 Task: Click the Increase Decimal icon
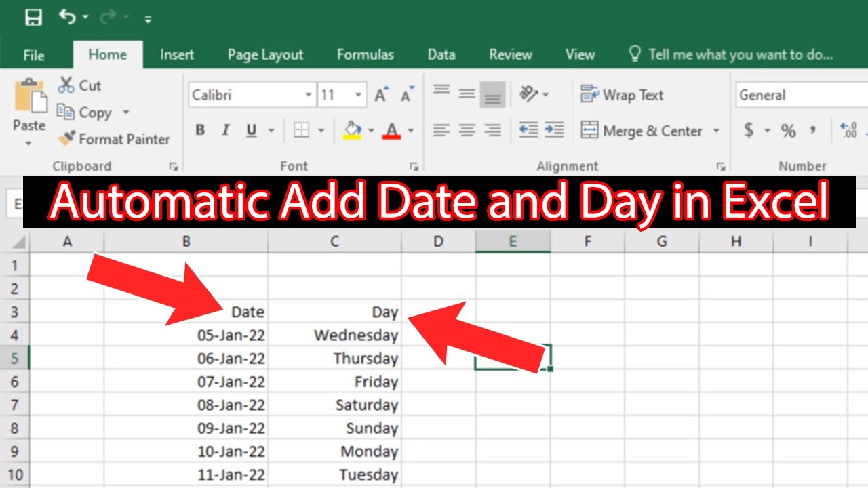[x=848, y=130]
